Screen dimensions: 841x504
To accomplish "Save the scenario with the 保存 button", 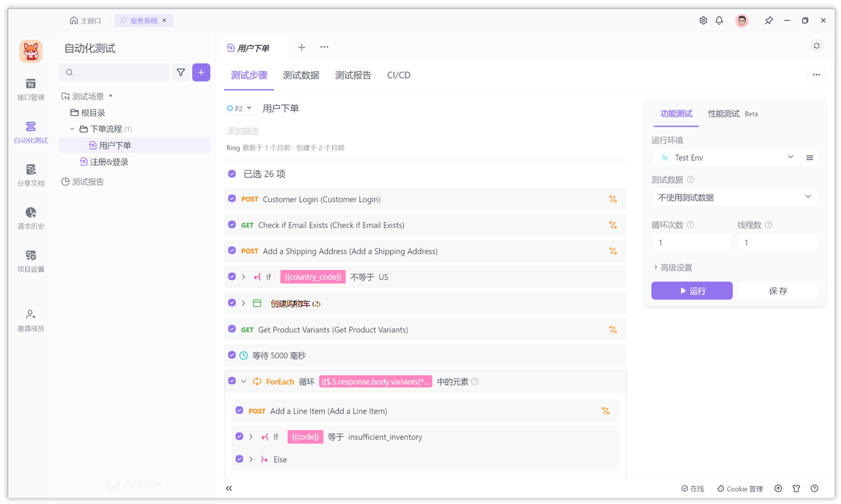I will point(778,290).
